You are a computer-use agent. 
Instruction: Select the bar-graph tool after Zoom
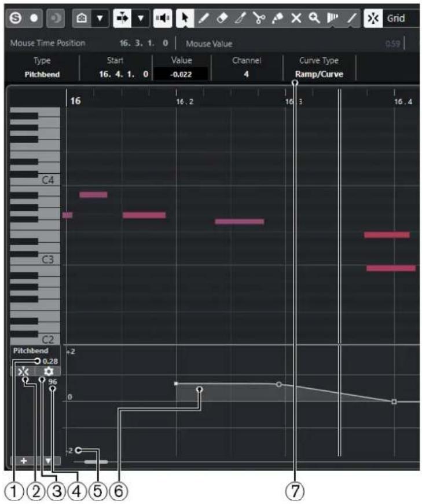(x=333, y=18)
